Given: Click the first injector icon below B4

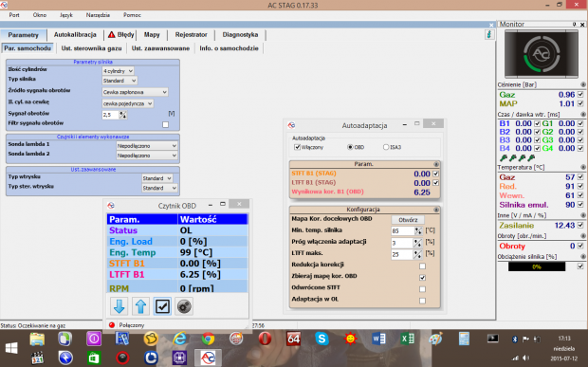Looking at the screenshot, I should tap(504, 158).
